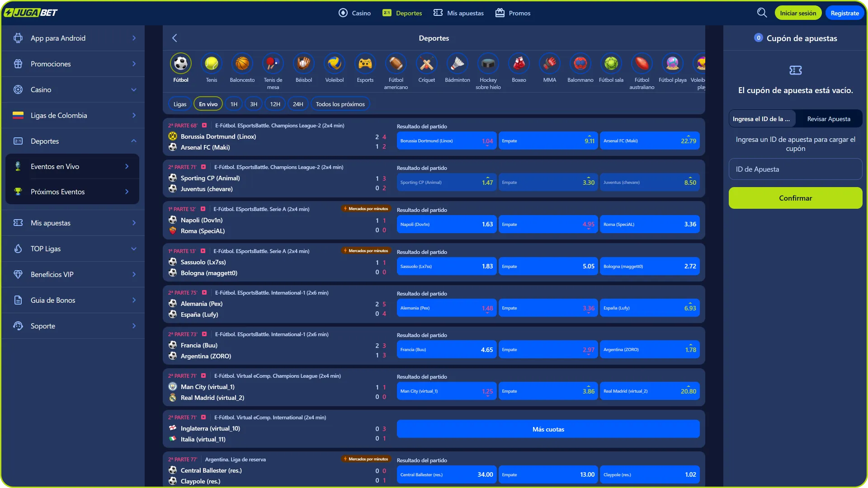The image size is (868, 488).
Task: Open Mis apuestas in top navigation
Action: point(458,13)
